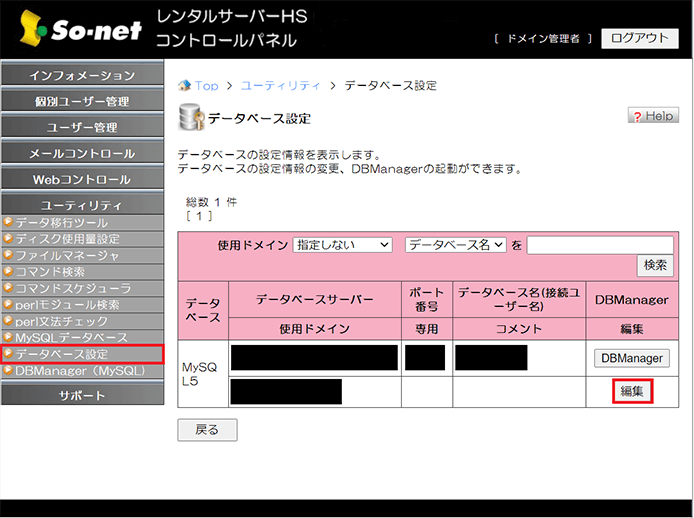Expand the ユーザー管理 menu section

click(82, 128)
